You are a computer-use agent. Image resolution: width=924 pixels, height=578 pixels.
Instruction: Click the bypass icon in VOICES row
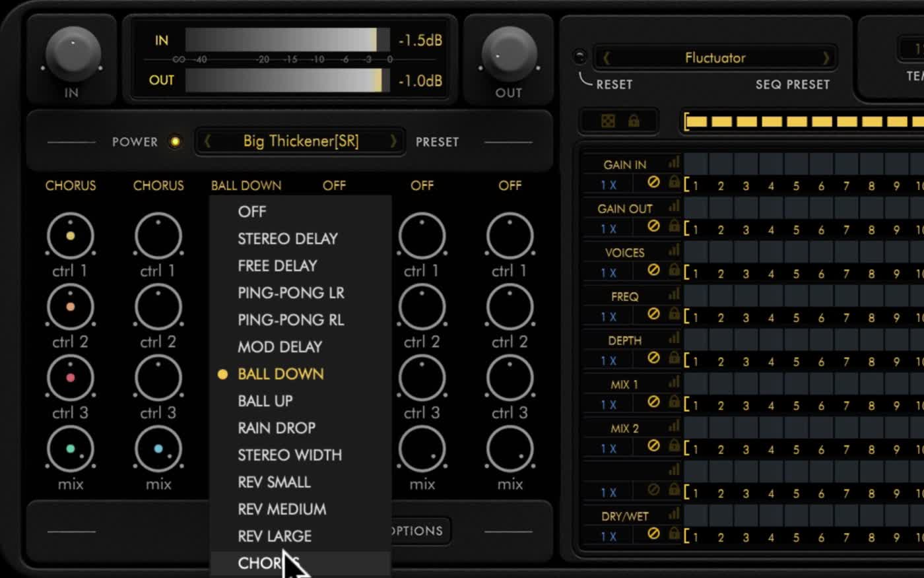tap(653, 270)
